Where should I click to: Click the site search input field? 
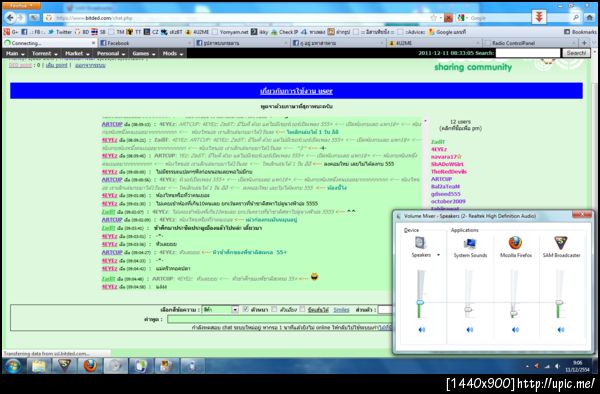(x=527, y=53)
